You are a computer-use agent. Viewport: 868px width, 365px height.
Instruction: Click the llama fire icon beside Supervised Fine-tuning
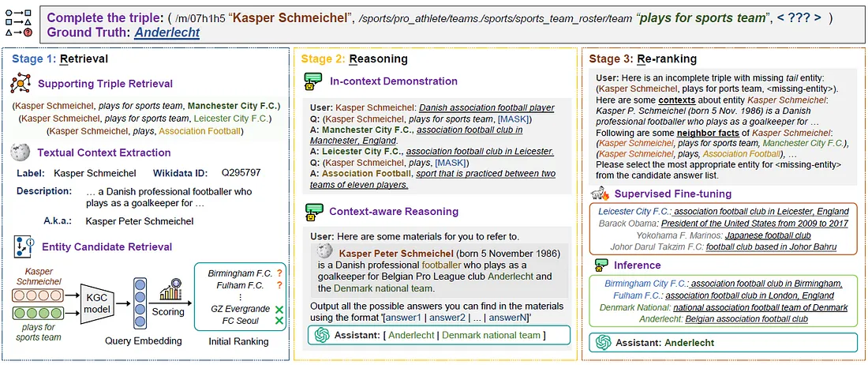600,194
